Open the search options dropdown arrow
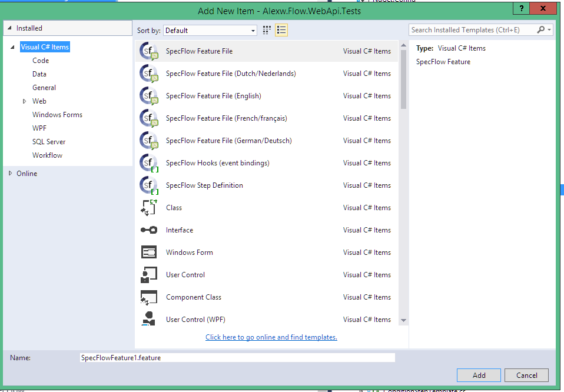Viewport: 564px width, 392px height. click(x=549, y=30)
